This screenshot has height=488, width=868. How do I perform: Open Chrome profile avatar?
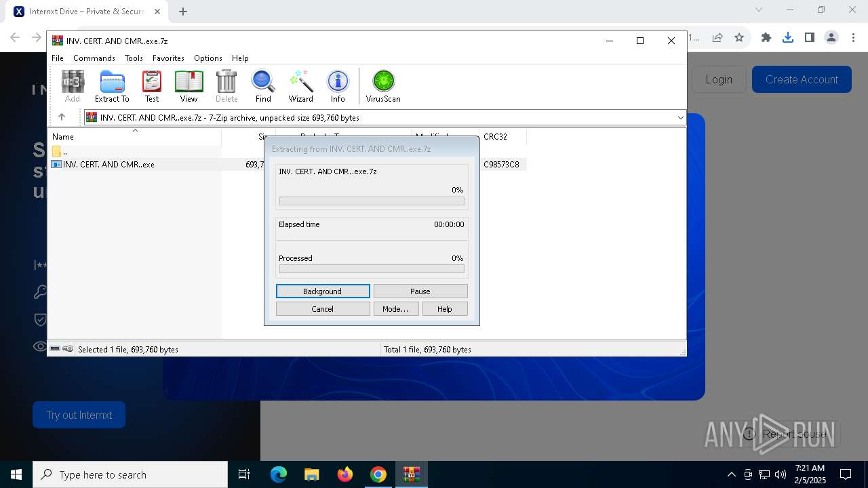831,37
